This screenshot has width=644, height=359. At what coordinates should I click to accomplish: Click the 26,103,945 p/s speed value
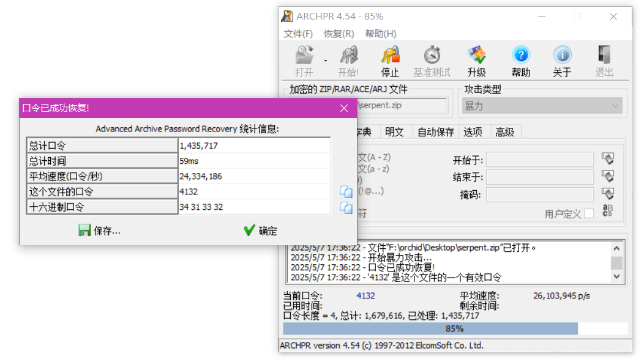click(x=561, y=296)
